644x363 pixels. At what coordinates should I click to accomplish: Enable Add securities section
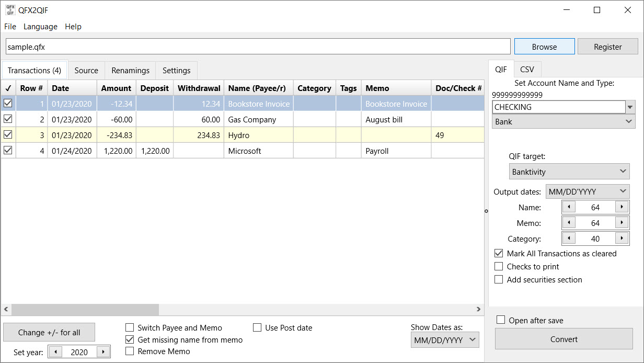pyautogui.click(x=499, y=279)
